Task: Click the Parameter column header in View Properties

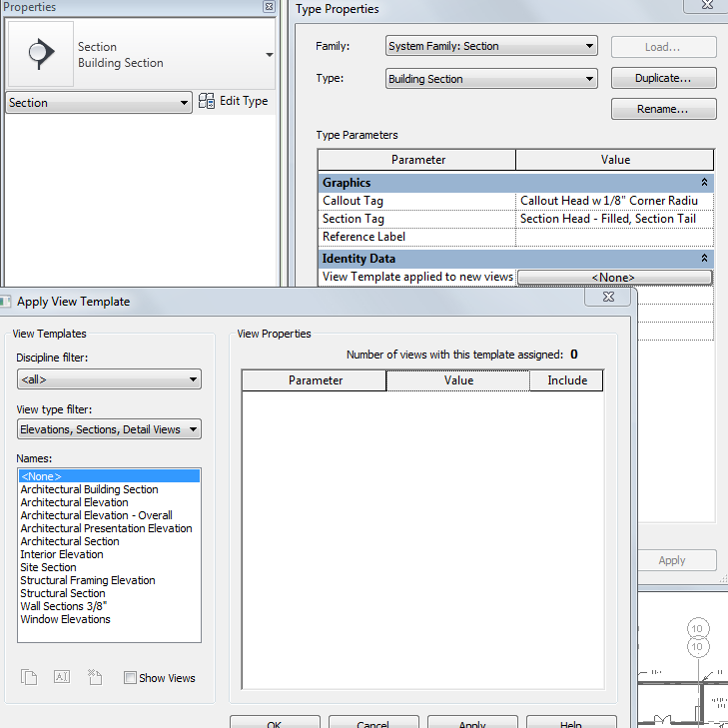Action: pyautogui.click(x=315, y=380)
